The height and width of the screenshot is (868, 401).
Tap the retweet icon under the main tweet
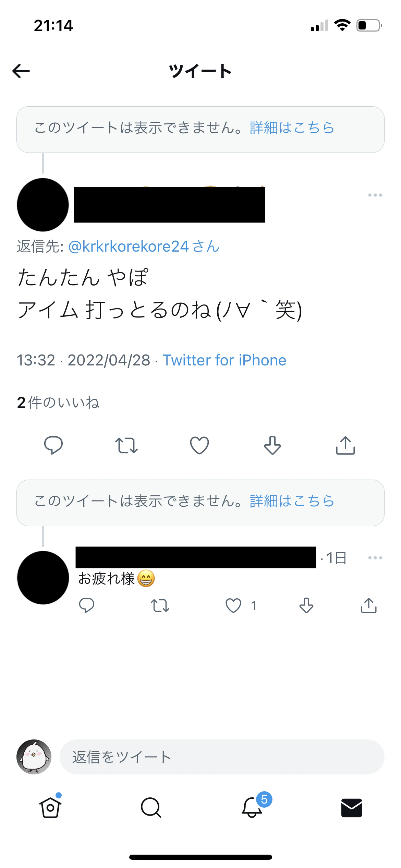(x=126, y=446)
